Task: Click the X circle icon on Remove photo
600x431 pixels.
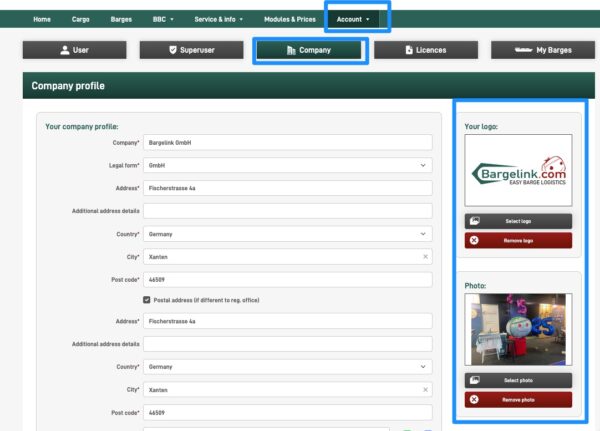Action: point(474,400)
